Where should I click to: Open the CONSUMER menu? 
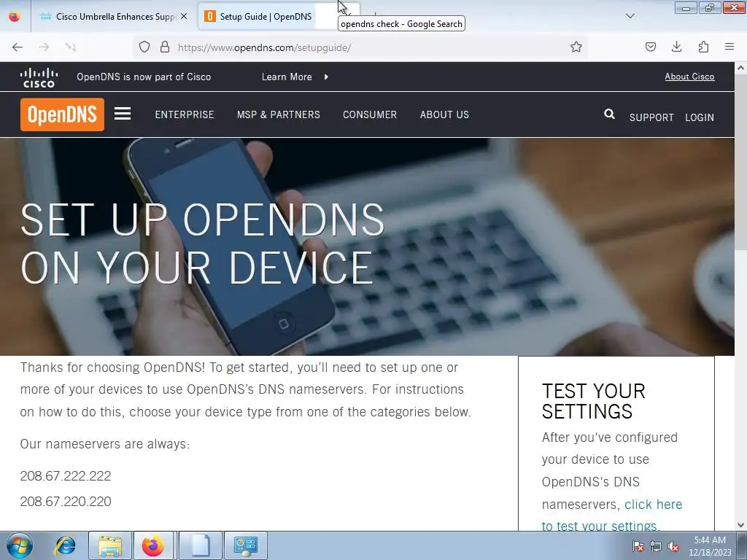[x=370, y=114]
